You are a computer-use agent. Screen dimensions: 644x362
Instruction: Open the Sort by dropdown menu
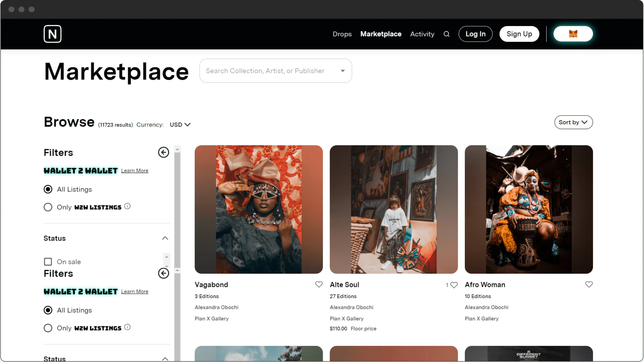click(x=573, y=122)
